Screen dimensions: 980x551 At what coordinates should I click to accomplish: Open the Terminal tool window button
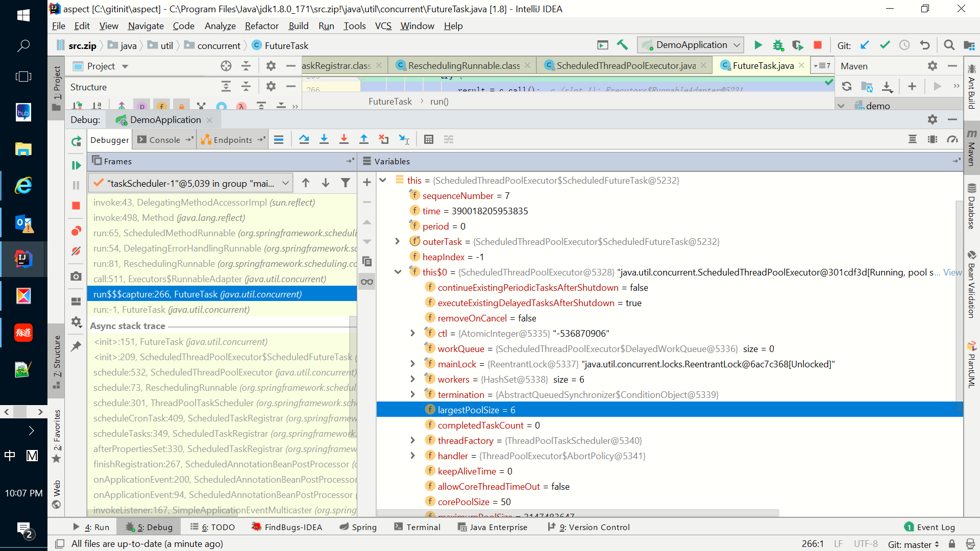point(417,527)
